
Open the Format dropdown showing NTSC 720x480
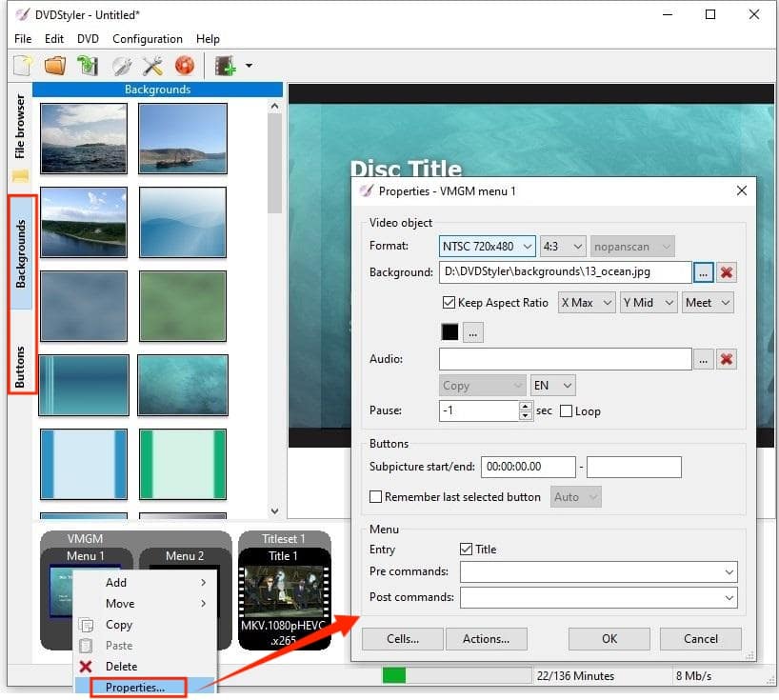[487, 246]
